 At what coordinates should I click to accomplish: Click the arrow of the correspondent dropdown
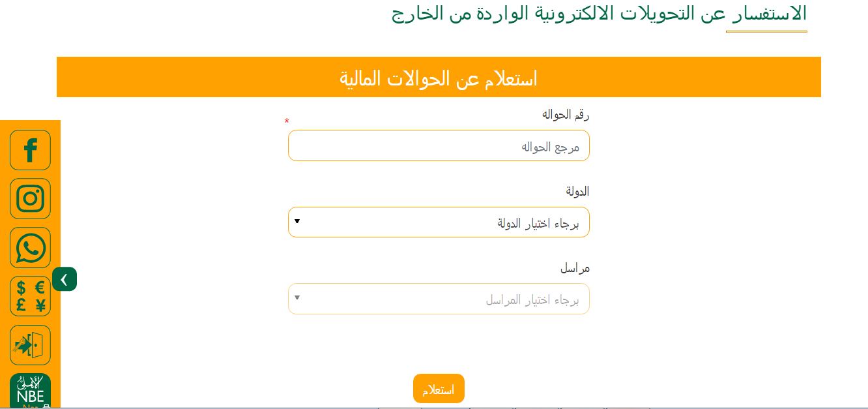pos(297,298)
